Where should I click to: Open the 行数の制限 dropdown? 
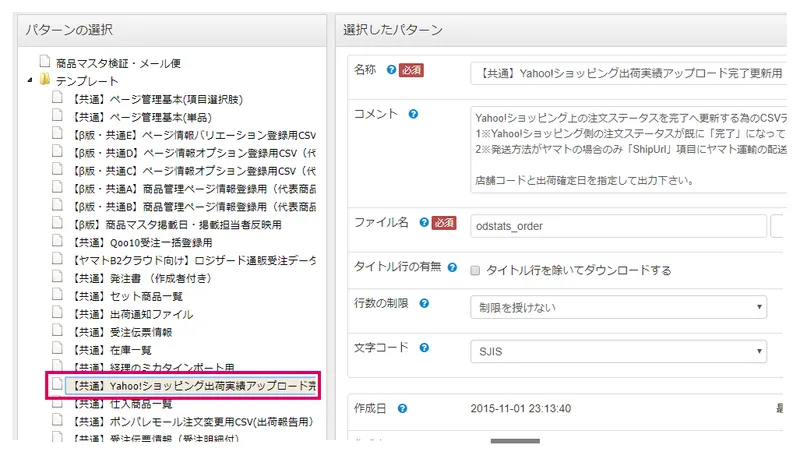618,307
